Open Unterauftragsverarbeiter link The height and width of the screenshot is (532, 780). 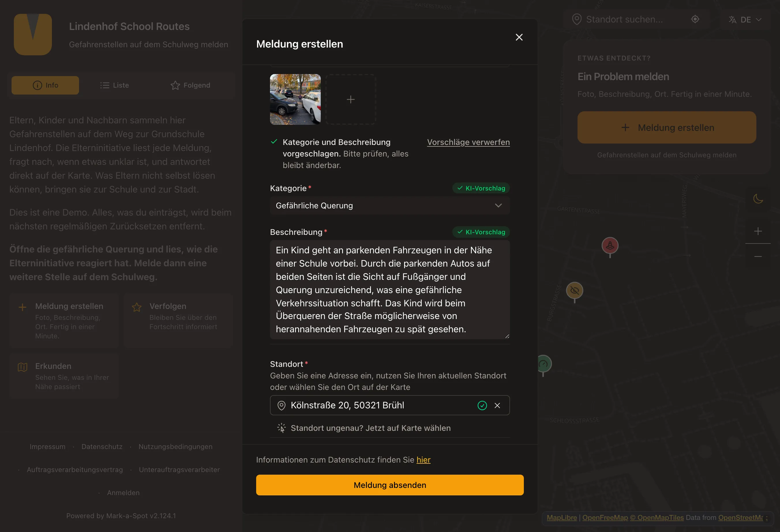coord(179,470)
